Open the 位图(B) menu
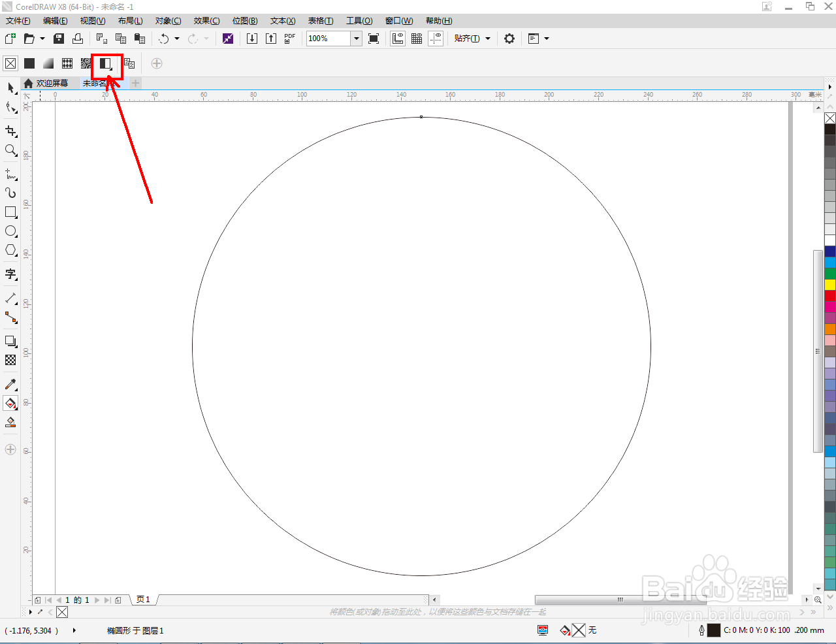Image resolution: width=836 pixels, height=644 pixels. [245, 21]
